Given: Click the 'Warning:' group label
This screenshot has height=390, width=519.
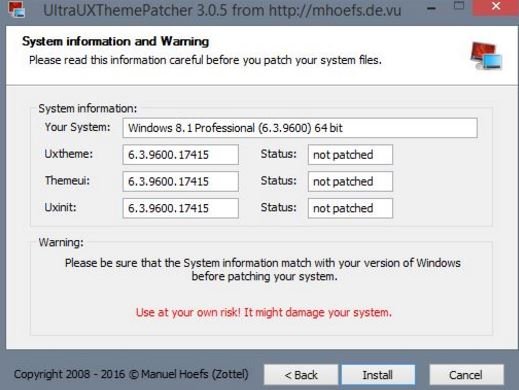Looking at the screenshot, I should 61,242.
